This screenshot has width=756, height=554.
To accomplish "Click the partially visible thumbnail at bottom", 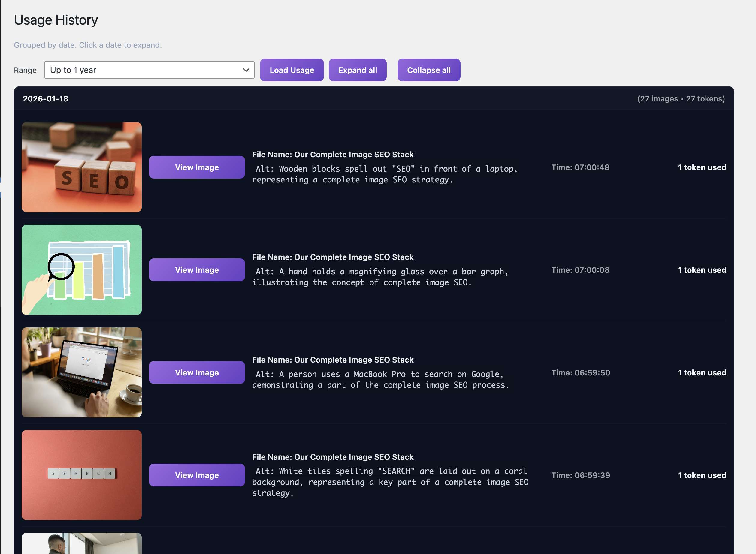I will click(81, 543).
